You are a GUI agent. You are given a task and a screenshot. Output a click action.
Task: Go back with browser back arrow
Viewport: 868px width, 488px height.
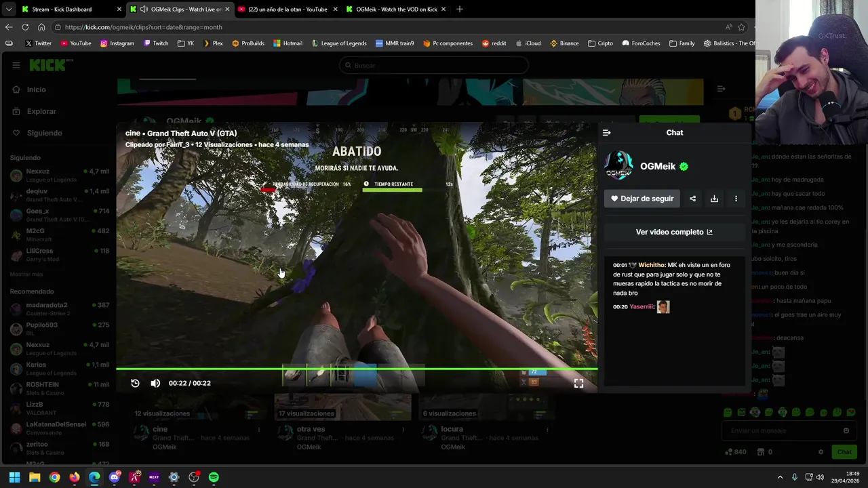pyautogui.click(x=9, y=27)
